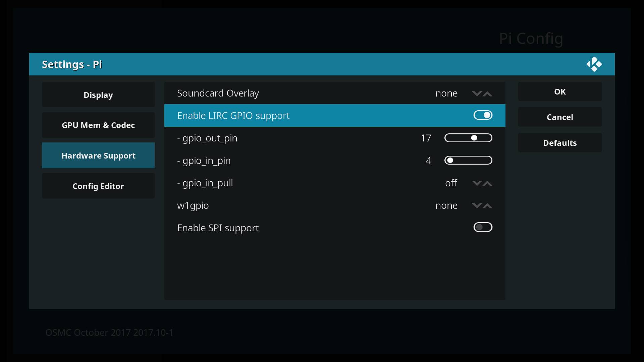The width and height of the screenshot is (644, 362).
Task: Reset settings with Defaults button
Action: point(560,143)
